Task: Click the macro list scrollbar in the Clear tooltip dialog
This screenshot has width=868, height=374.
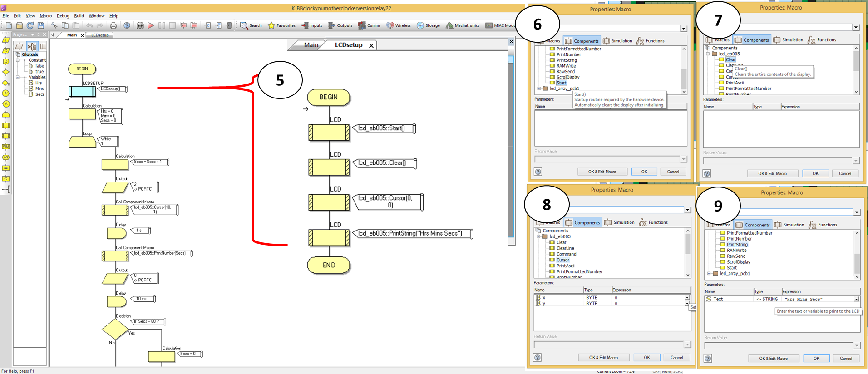Action: coord(856,70)
